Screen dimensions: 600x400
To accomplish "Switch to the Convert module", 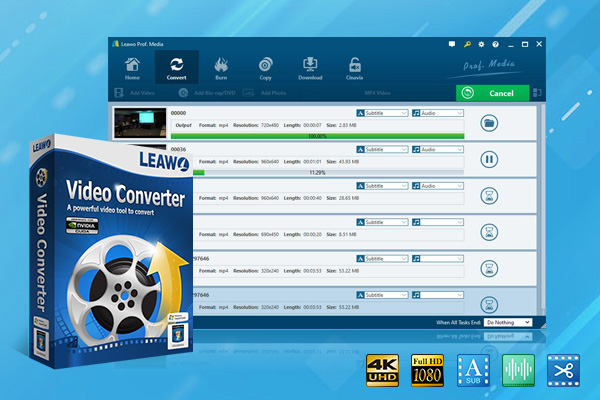I will point(176,67).
